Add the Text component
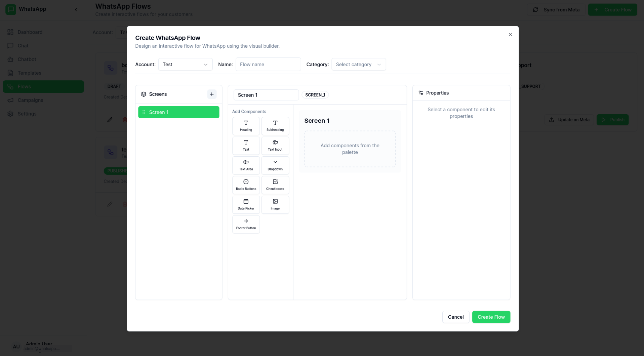This screenshot has width=644, height=356. tap(246, 146)
